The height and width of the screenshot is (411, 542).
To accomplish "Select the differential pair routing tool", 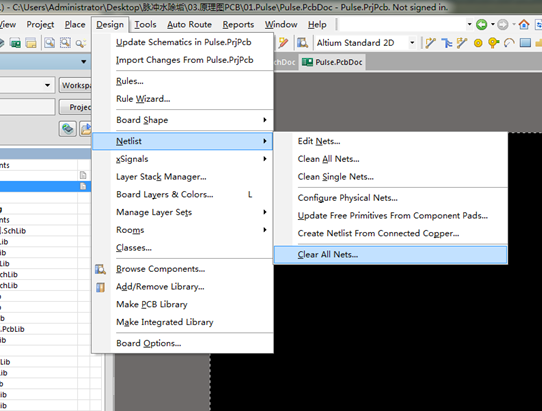I will (462, 43).
